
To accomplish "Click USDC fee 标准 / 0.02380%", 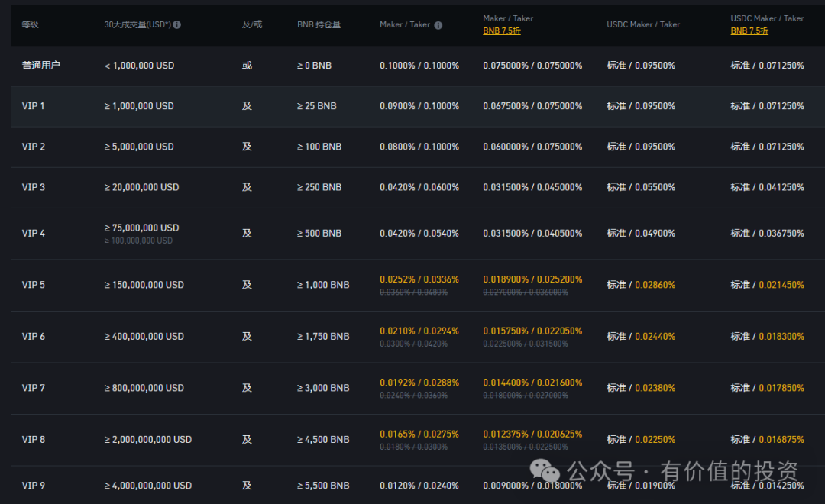I will pyautogui.click(x=641, y=388).
